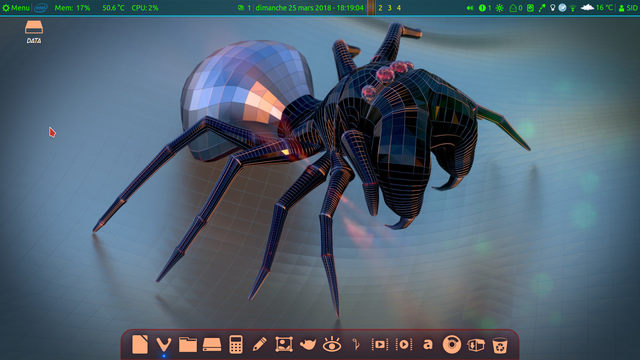Screen dimensions: 640x360
Task: Open the eye icon application in dock
Action: [x=332, y=344]
